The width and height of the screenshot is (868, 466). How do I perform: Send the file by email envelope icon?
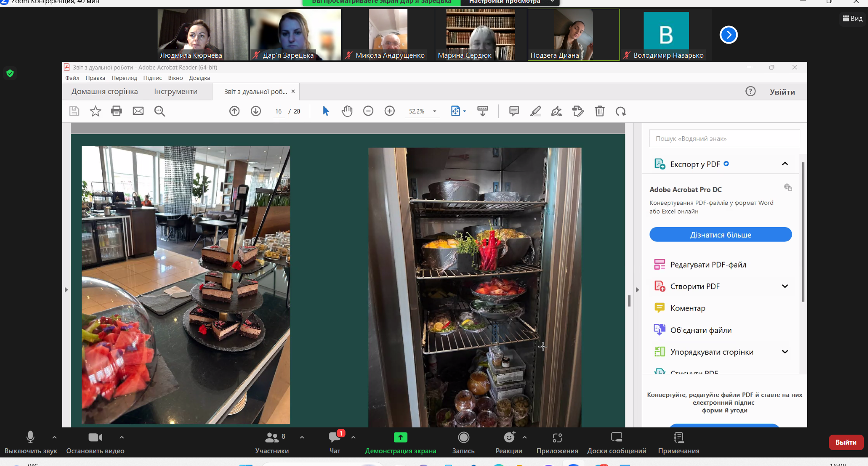click(138, 111)
